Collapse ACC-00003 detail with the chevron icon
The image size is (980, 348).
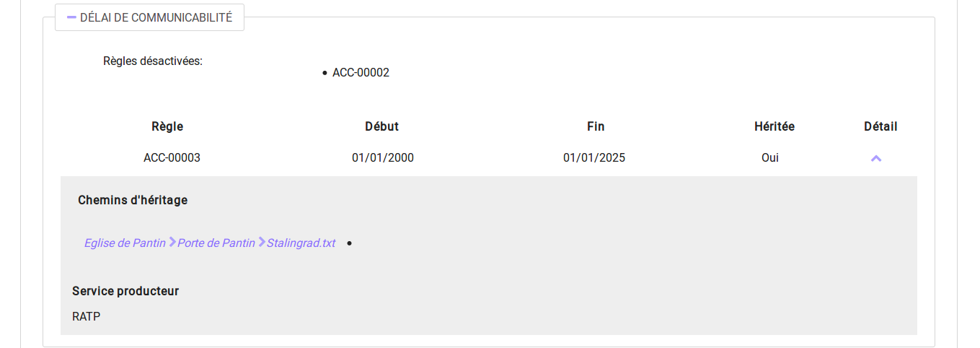tap(876, 158)
